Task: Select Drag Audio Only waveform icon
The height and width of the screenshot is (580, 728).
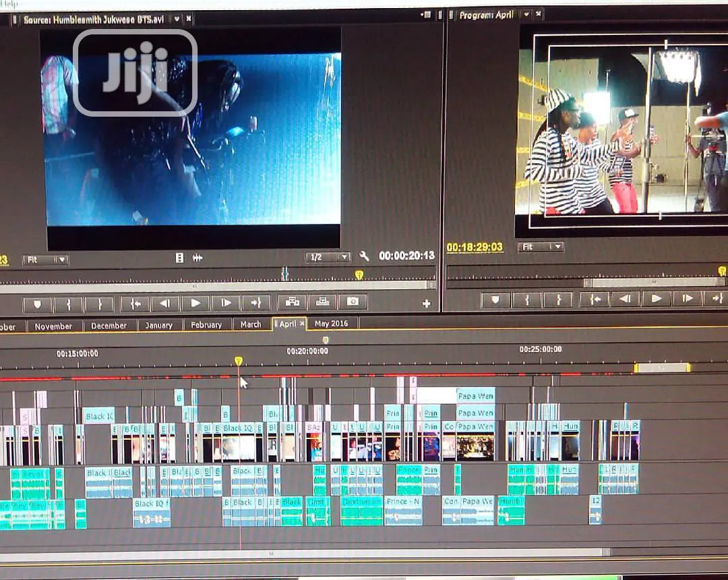Action: point(198,258)
